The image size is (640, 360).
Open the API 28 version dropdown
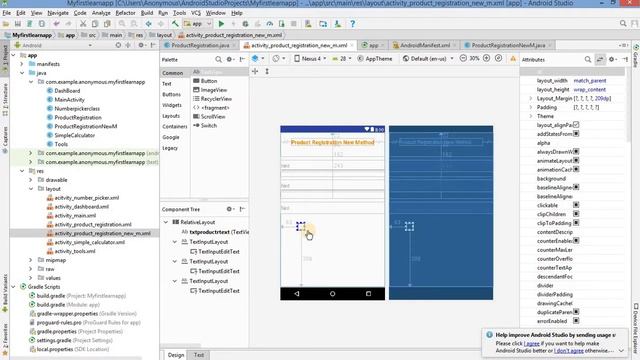[342, 59]
